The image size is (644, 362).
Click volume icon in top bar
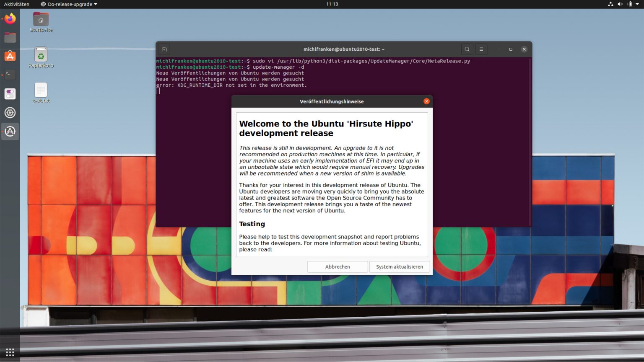pos(620,4)
